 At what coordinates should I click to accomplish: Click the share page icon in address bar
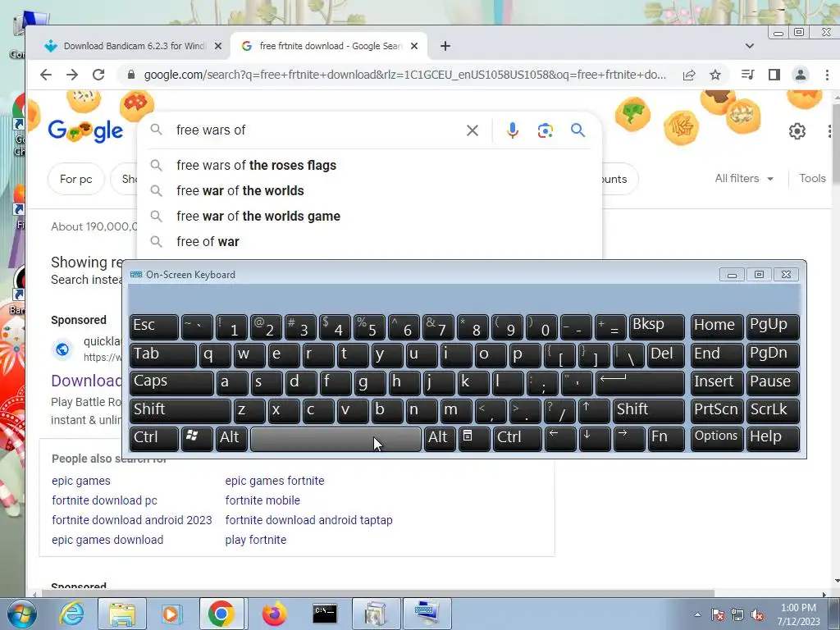pyautogui.click(x=689, y=75)
